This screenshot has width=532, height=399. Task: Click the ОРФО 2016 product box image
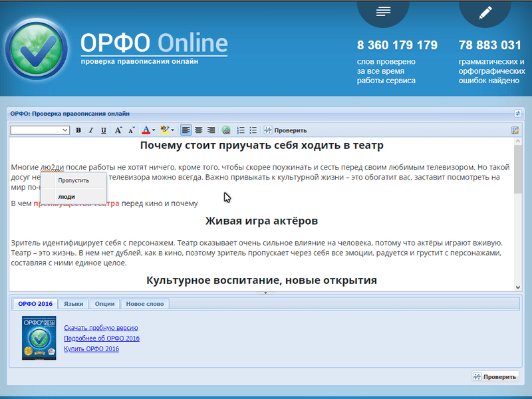(x=39, y=338)
